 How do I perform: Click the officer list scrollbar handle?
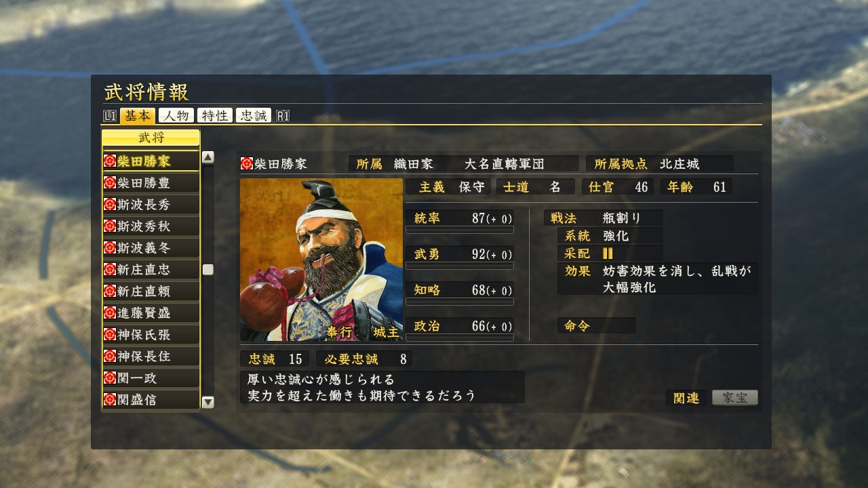click(x=208, y=270)
